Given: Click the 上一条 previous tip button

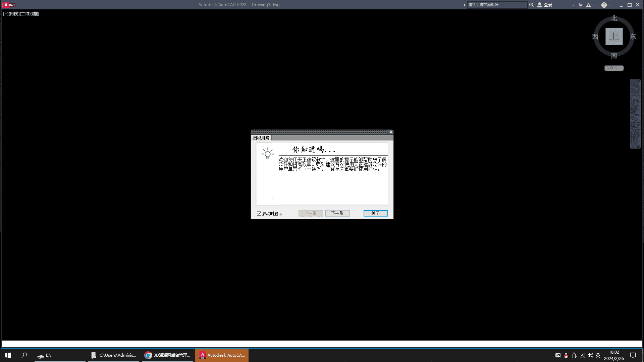Looking at the screenshot, I should click(x=311, y=214).
